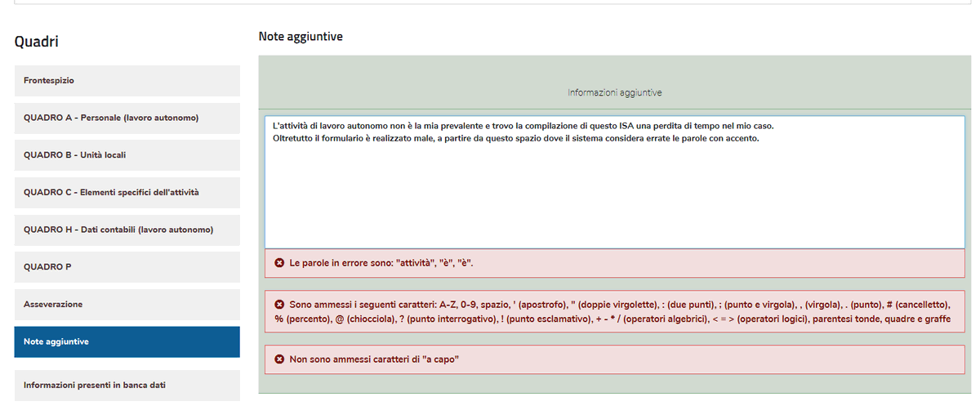The image size is (980, 406).
Task: Open QUADRO H - Dati contabili
Action: (127, 230)
